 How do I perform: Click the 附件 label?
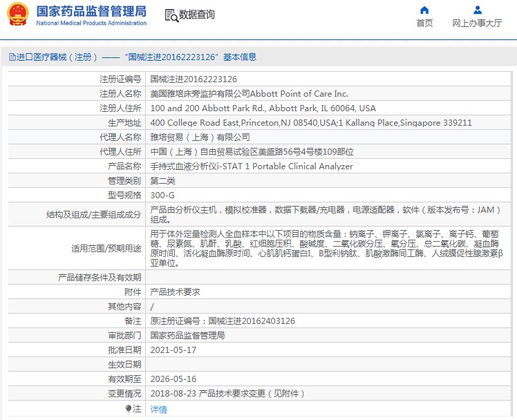click(x=133, y=292)
